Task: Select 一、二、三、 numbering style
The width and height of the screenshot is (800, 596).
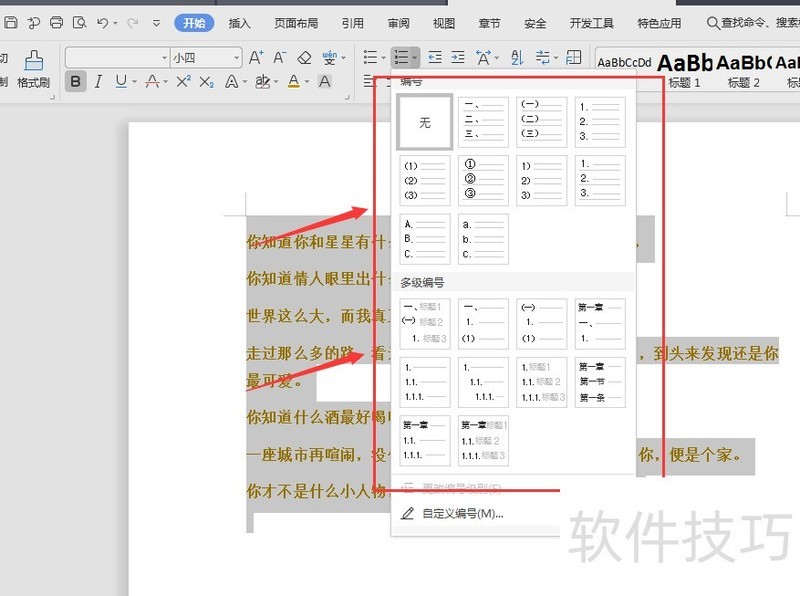Action: click(x=483, y=122)
